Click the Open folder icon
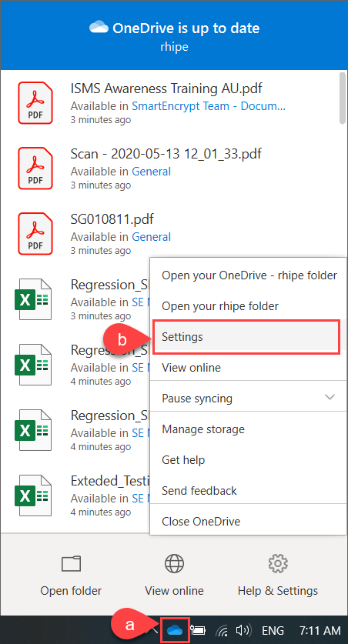The image size is (348, 644). 71,563
